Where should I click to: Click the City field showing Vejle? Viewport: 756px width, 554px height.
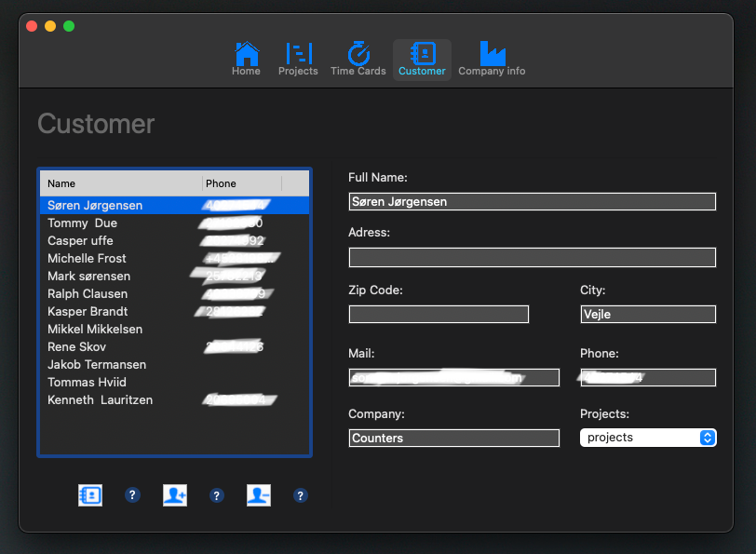(647, 315)
